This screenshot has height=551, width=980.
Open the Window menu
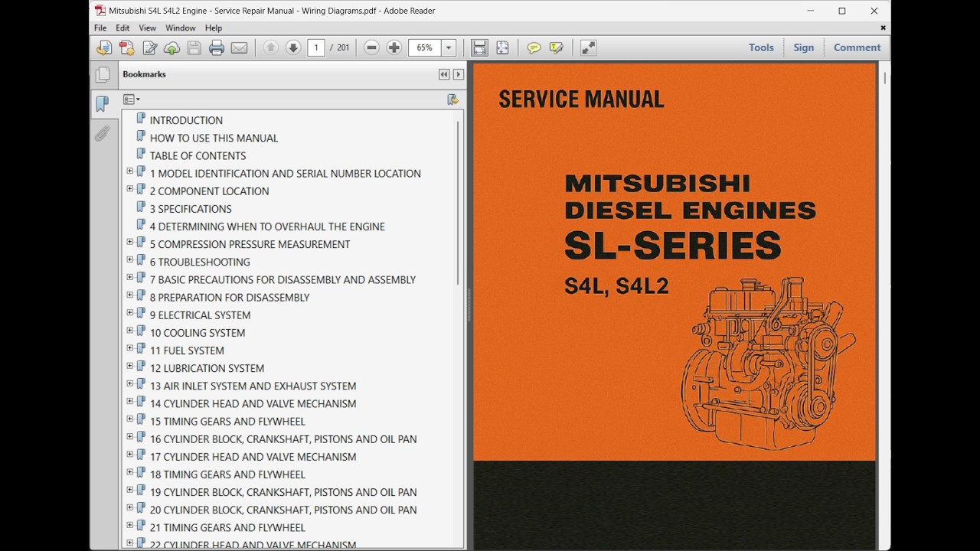point(181,28)
